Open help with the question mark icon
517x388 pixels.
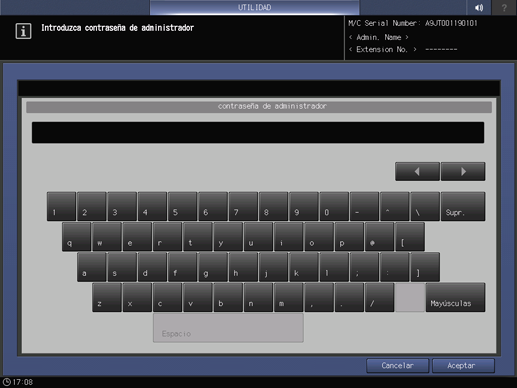pos(504,7)
